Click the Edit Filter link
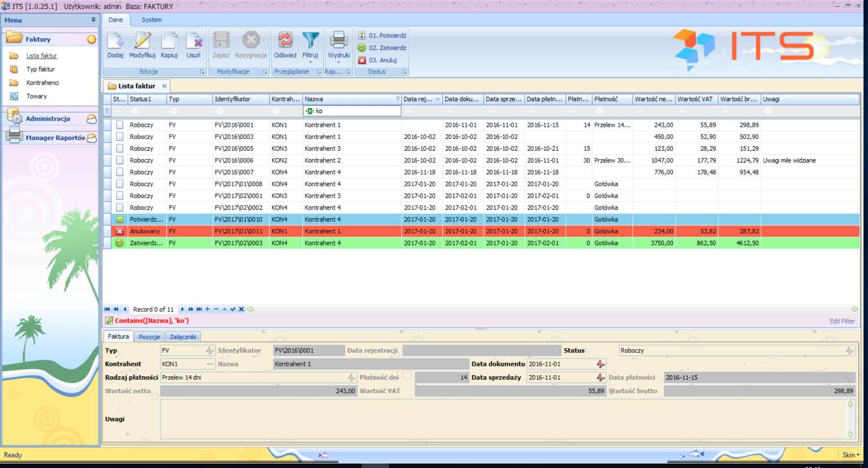Screen dimensions: 868x468 (x=842, y=321)
